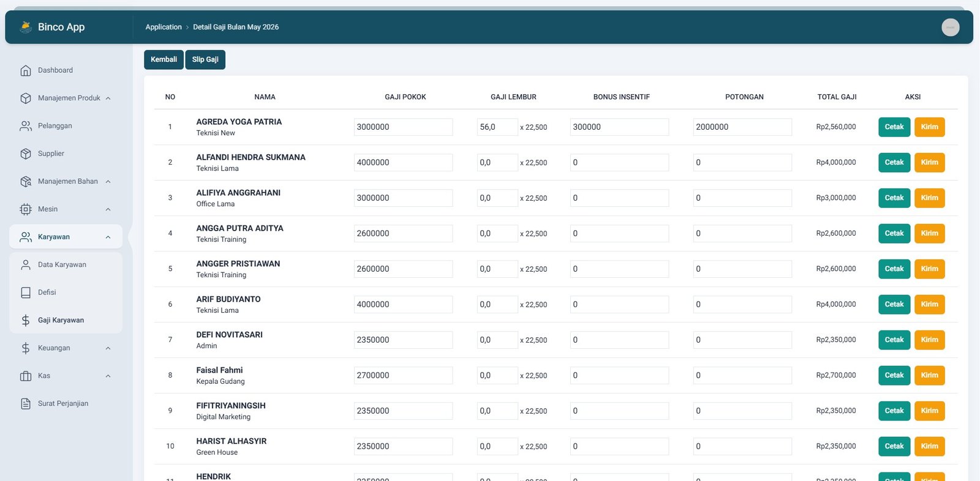Click the Supplier package icon
This screenshot has width=980, height=481.
[x=26, y=154]
